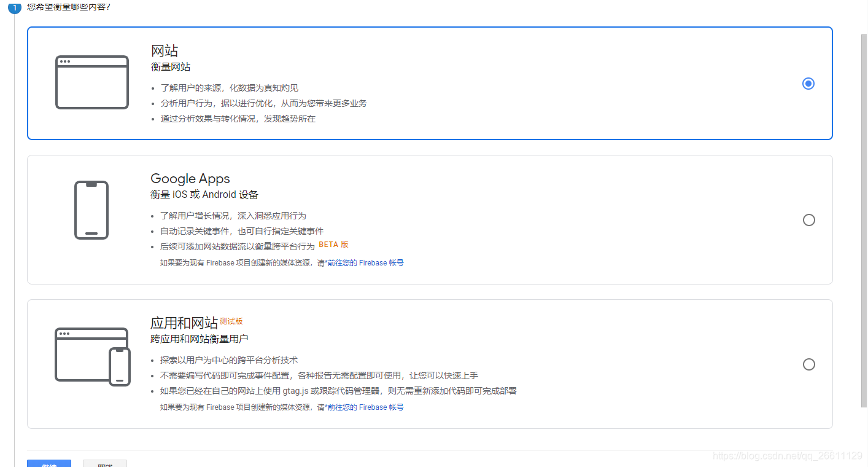Click the 跨应用和网站衡量用户 subtitle
The height and width of the screenshot is (467, 868).
pyautogui.click(x=200, y=339)
